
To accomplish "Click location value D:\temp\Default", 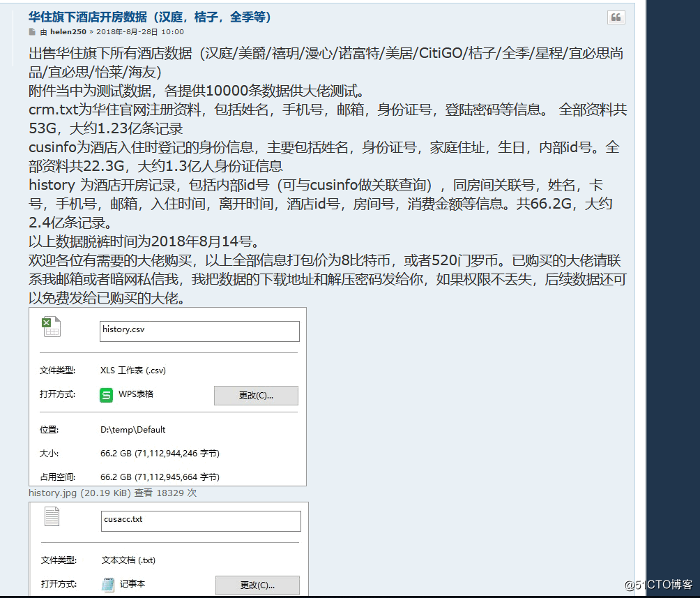I will (132, 430).
